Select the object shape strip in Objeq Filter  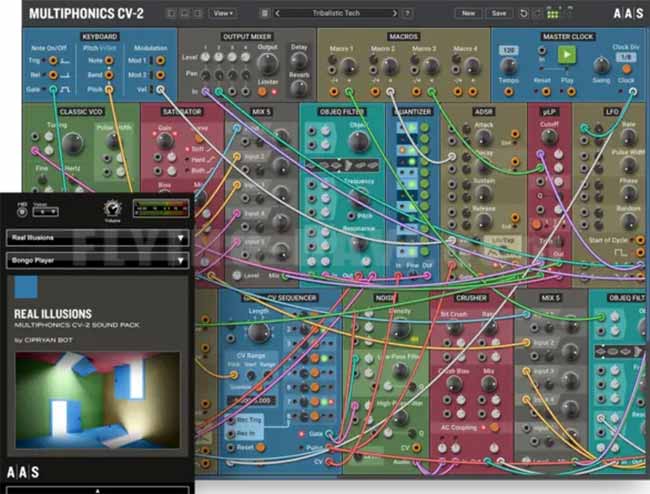click(x=342, y=165)
